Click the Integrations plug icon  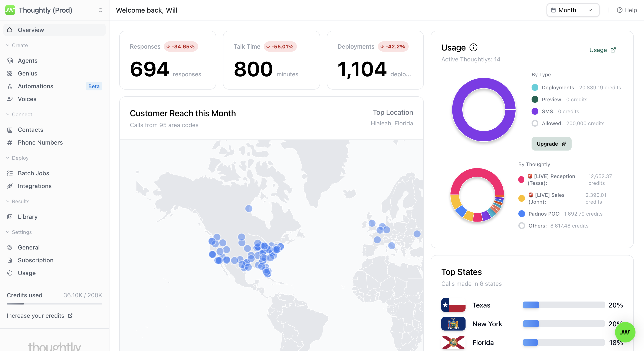(10, 186)
